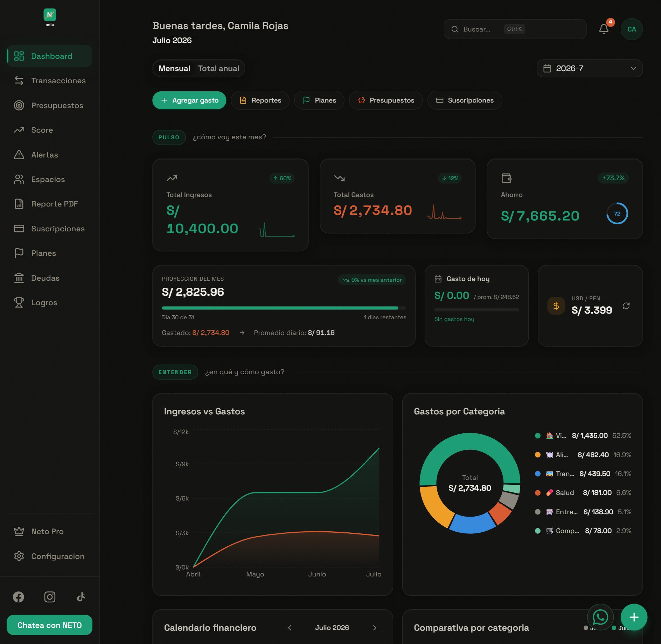661x644 pixels.
Task: Click Comp... S/ 78.00 legend row
Action: pyautogui.click(x=583, y=531)
